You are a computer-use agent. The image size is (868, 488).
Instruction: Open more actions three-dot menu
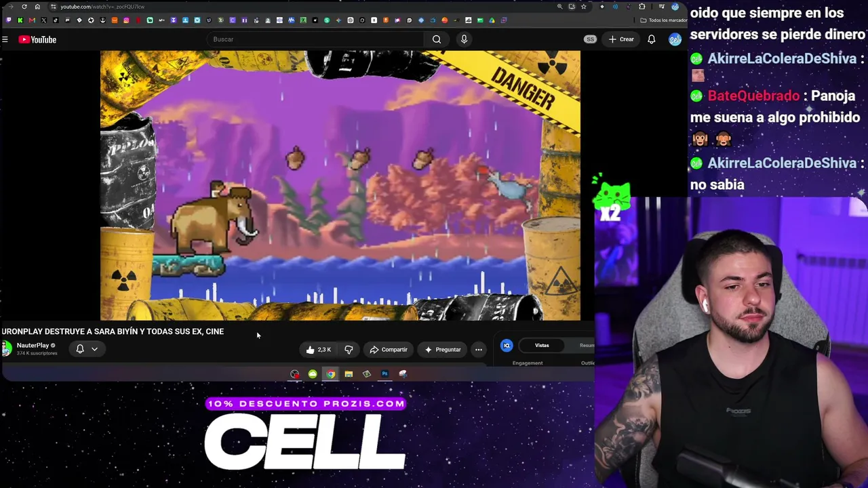[479, 350]
